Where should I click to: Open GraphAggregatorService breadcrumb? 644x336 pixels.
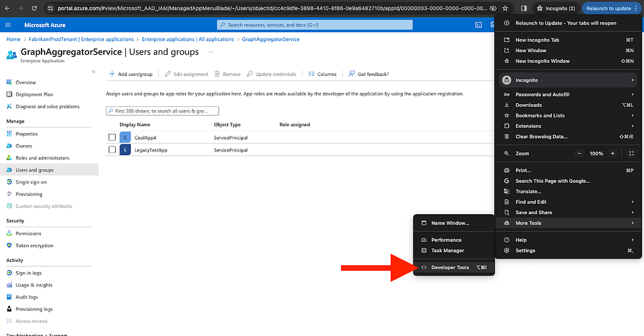(270, 40)
